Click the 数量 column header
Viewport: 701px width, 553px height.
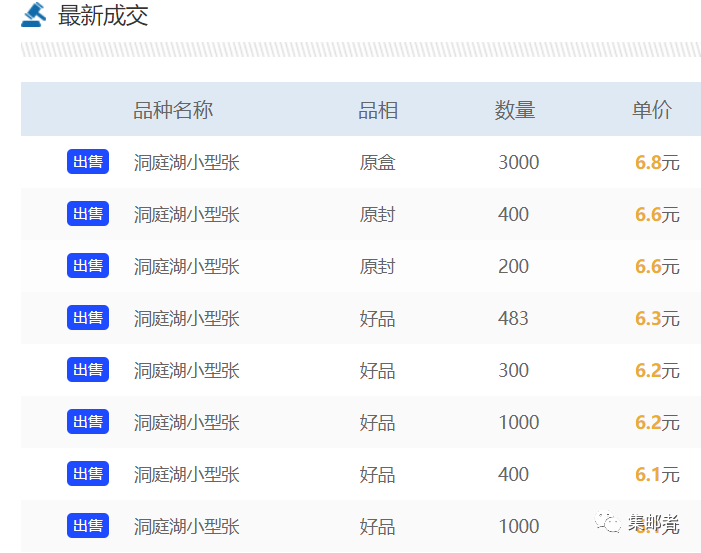click(x=515, y=110)
